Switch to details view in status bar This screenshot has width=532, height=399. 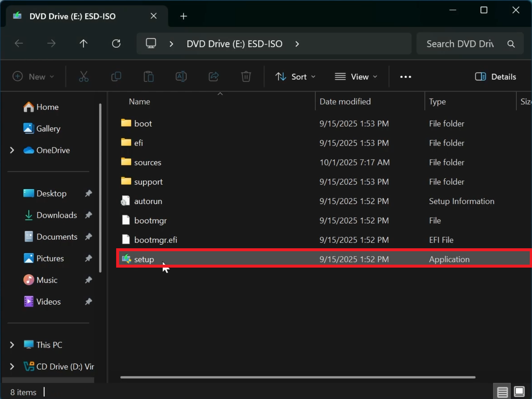pyautogui.click(x=502, y=391)
